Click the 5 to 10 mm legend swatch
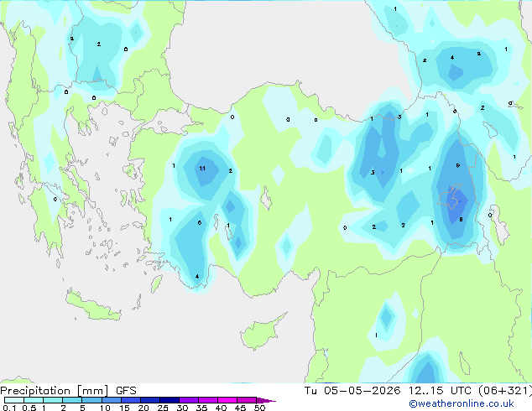Screen dimensions: 532x411 [x=91, y=400]
